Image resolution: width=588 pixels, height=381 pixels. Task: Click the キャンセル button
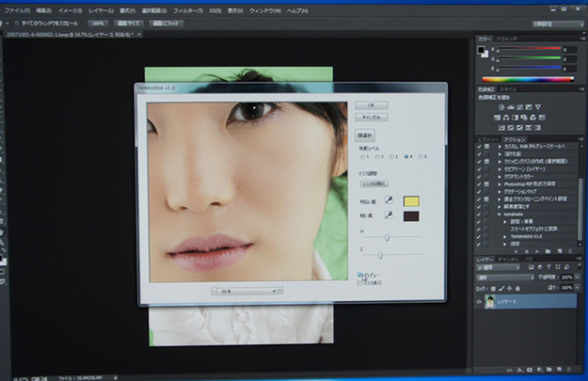[x=371, y=117]
